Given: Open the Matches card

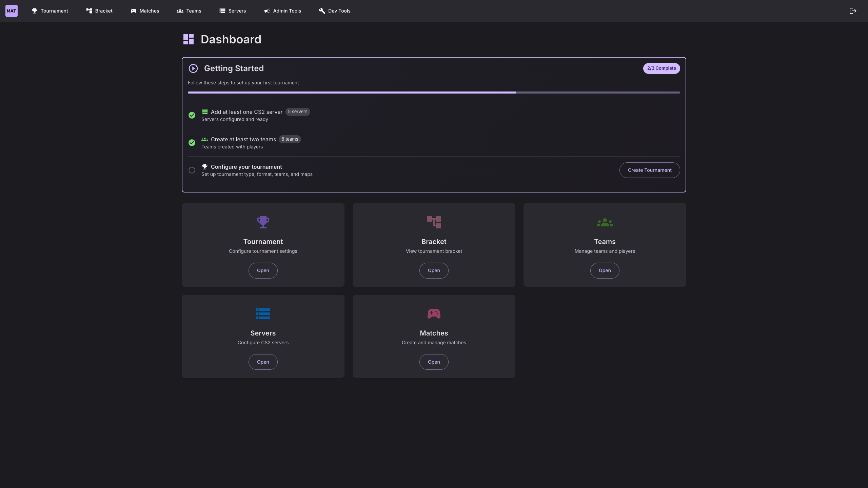Looking at the screenshot, I should click(434, 362).
